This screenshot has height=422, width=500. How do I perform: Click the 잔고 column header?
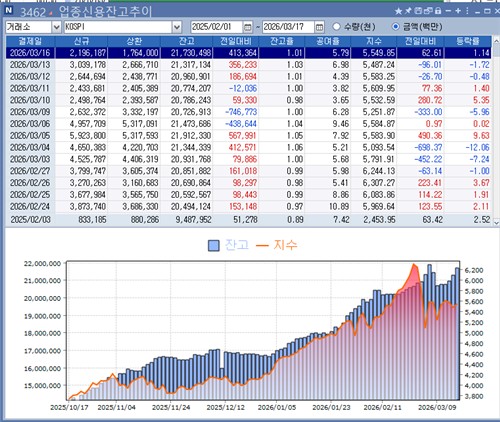pos(187,41)
